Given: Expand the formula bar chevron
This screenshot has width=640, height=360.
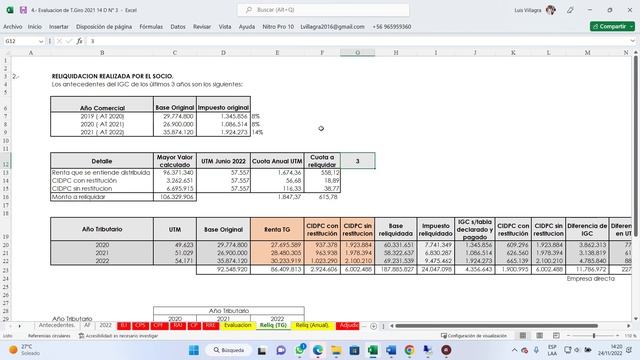Looking at the screenshot, I should [633, 41].
